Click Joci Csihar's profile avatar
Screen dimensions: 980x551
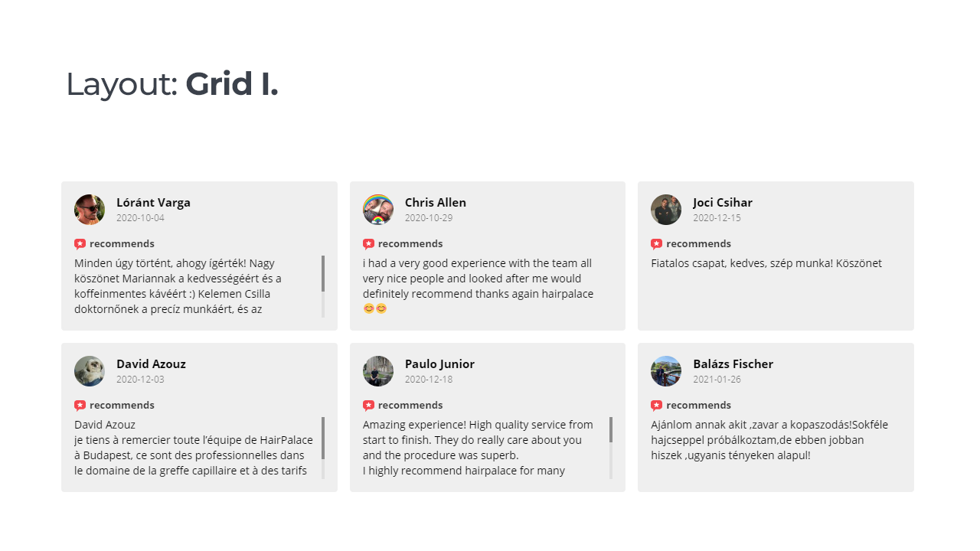[666, 210]
